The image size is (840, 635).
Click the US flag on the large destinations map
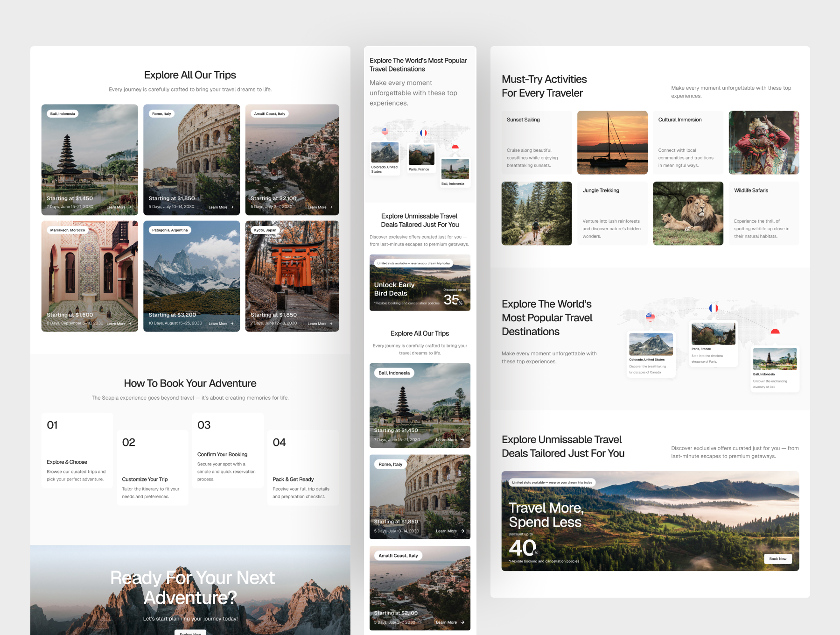[650, 317]
